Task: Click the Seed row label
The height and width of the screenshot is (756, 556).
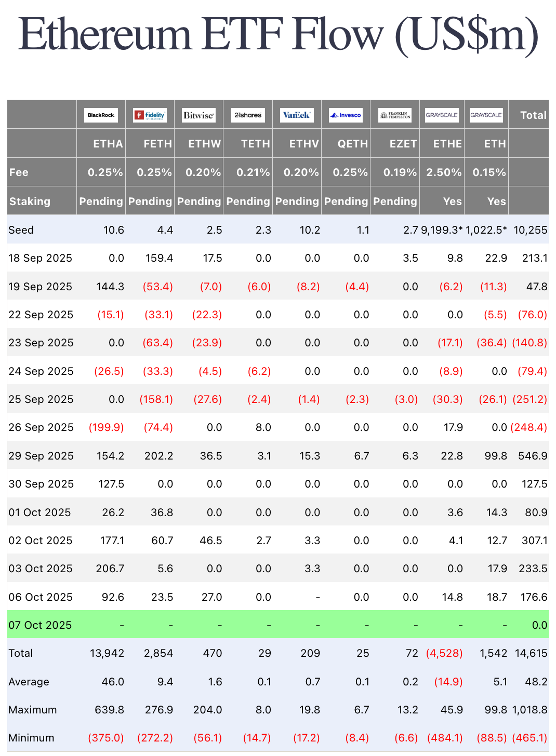Action: coord(21,230)
